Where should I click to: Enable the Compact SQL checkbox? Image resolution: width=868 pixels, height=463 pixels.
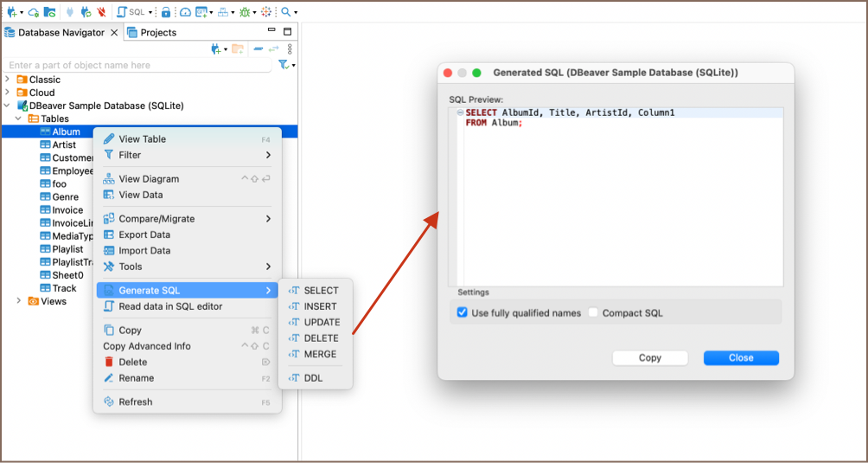pos(593,312)
